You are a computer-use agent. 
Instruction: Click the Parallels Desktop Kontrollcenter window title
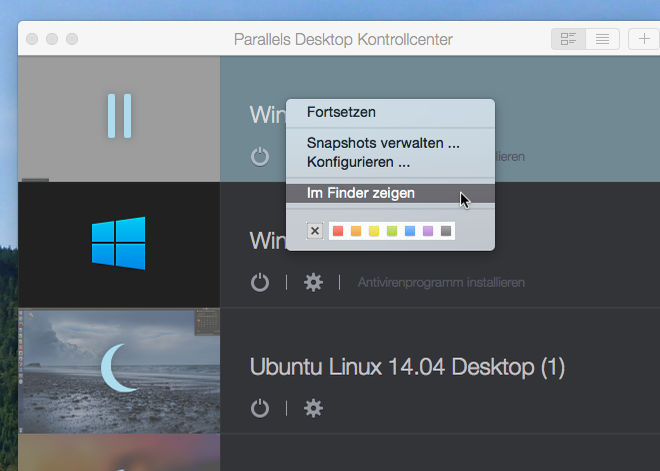[343, 40]
